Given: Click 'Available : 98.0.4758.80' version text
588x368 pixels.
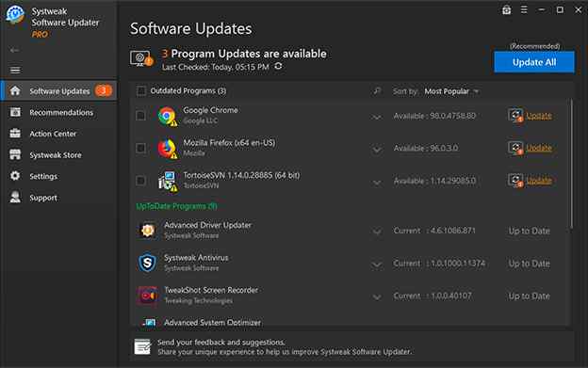Looking at the screenshot, I should click(x=434, y=116).
